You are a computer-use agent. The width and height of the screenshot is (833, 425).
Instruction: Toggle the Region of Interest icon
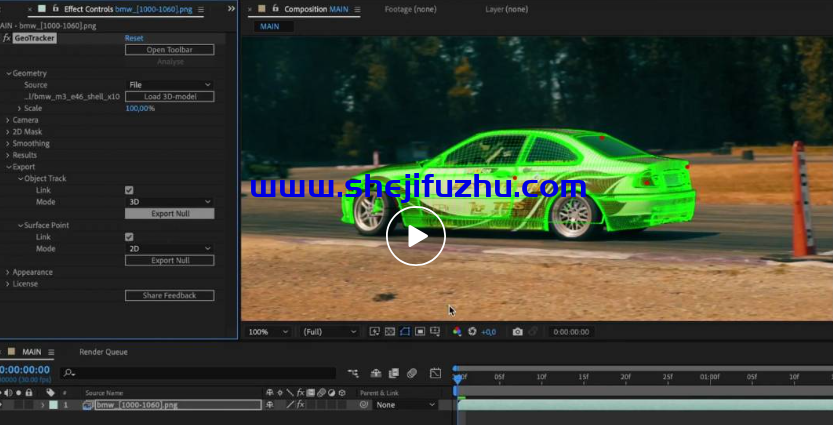420,332
